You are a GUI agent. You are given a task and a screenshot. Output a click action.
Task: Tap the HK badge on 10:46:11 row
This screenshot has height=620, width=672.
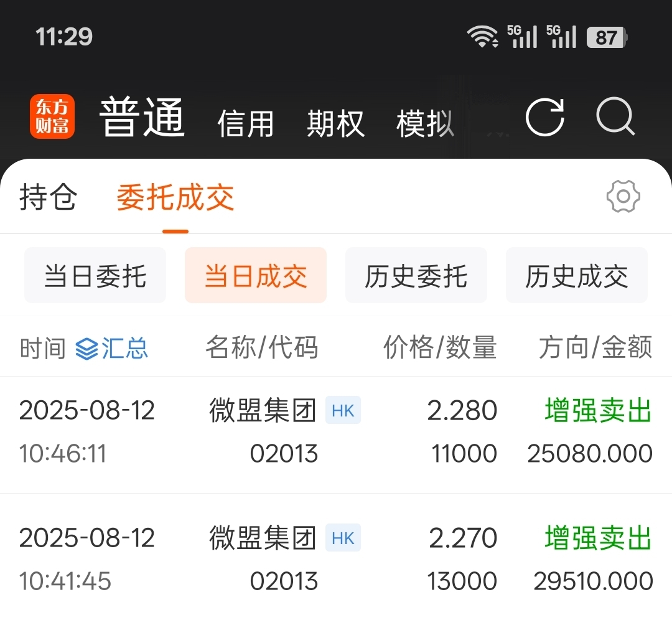point(343,410)
